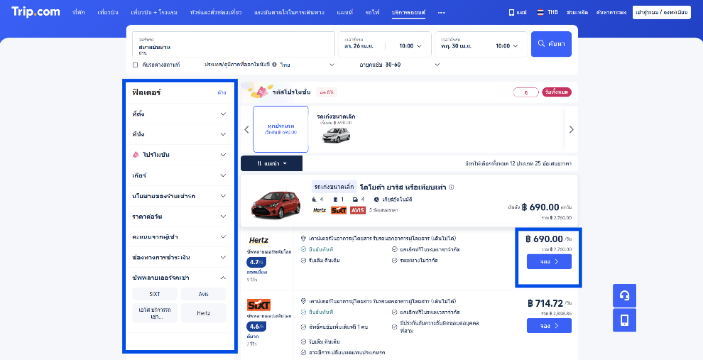Click the book button for Hertz ฿690.00 offer
This screenshot has width=703, height=360.
click(x=549, y=261)
